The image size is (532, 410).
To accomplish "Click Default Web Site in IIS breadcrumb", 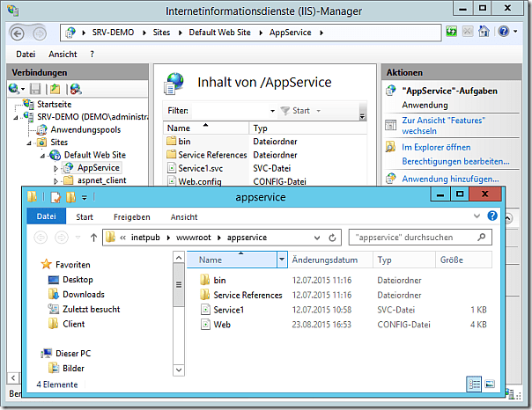I will pyautogui.click(x=219, y=33).
